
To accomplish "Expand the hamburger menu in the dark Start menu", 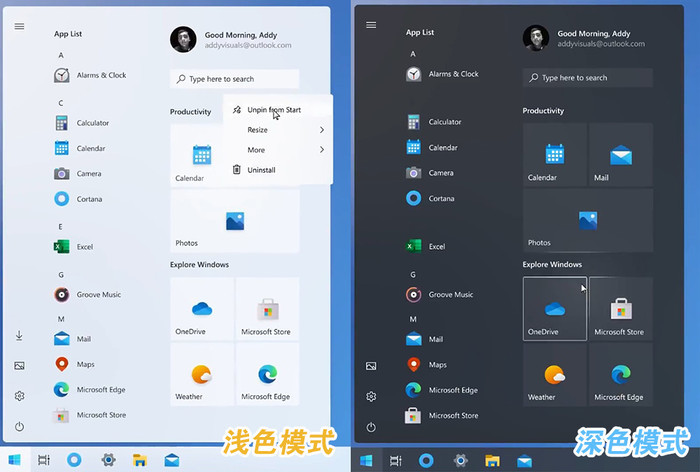I will click(x=371, y=25).
